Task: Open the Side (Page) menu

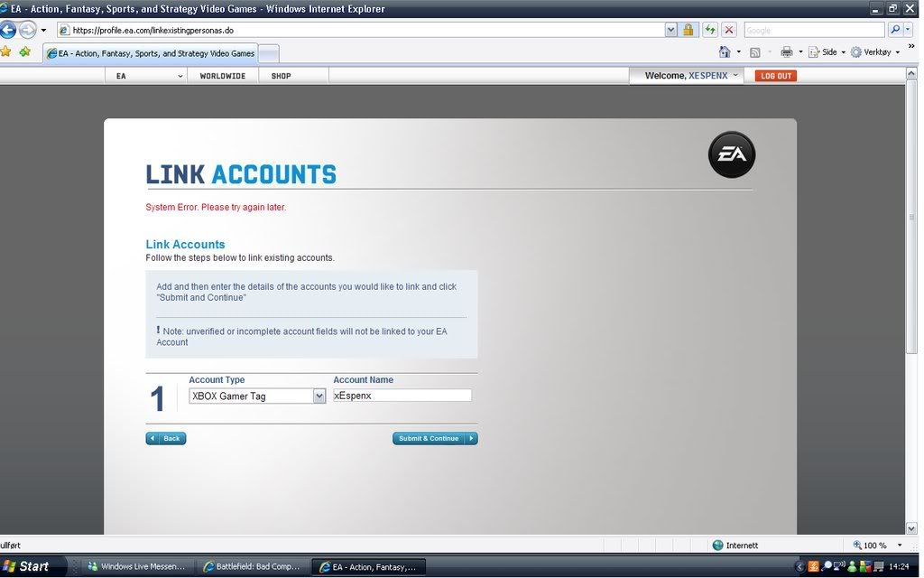Action: click(x=827, y=51)
